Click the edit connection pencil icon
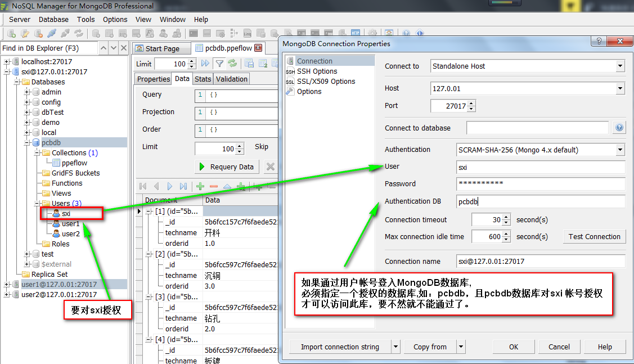The height and width of the screenshot is (364, 634). 25,34
